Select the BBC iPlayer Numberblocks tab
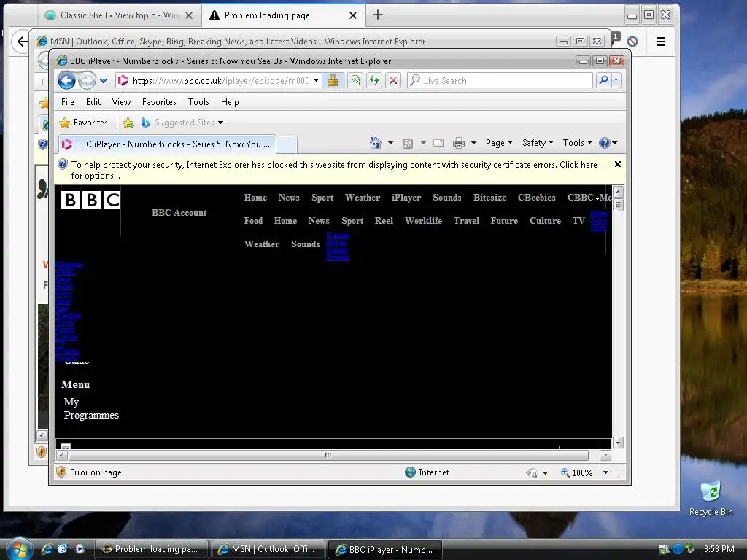The width and height of the screenshot is (747, 560). click(168, 144)
